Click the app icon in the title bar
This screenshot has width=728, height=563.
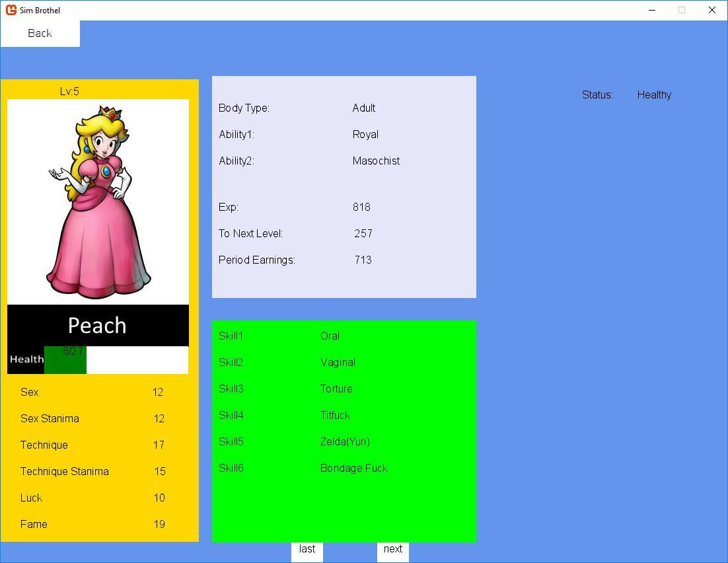11,10
